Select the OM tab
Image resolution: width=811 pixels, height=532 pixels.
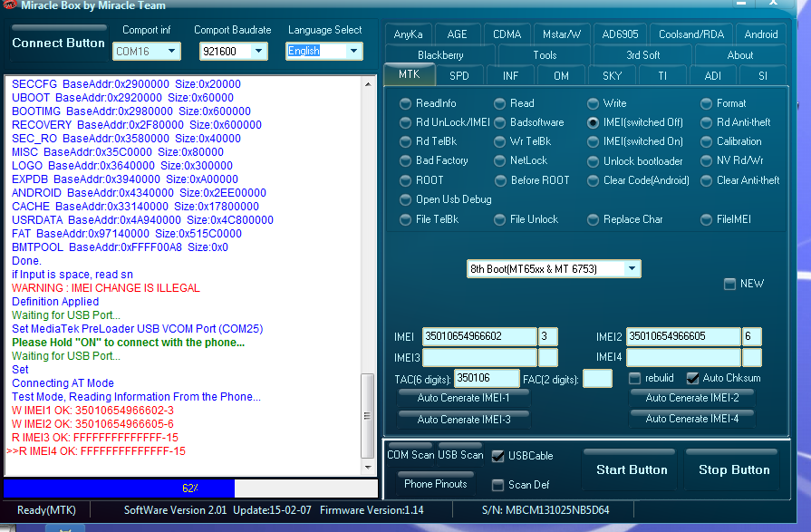point(561,75)
